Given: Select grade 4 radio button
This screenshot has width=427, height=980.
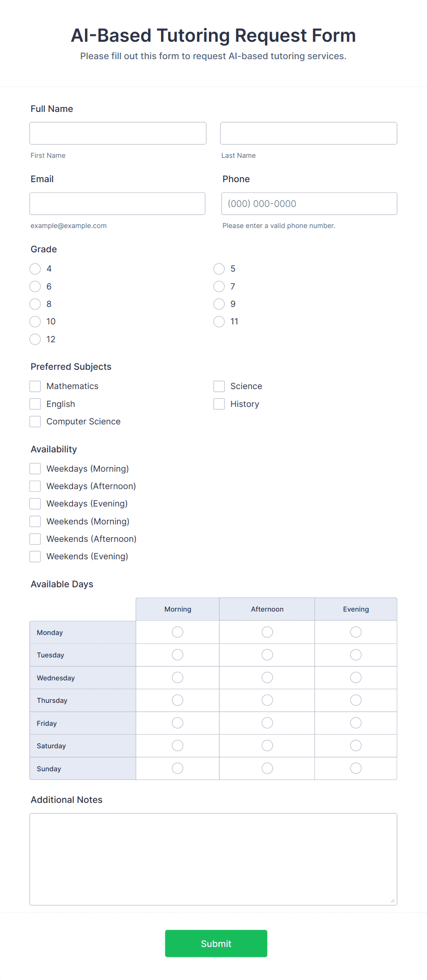Looking at the screenshot, I should (x=35, y=269).
